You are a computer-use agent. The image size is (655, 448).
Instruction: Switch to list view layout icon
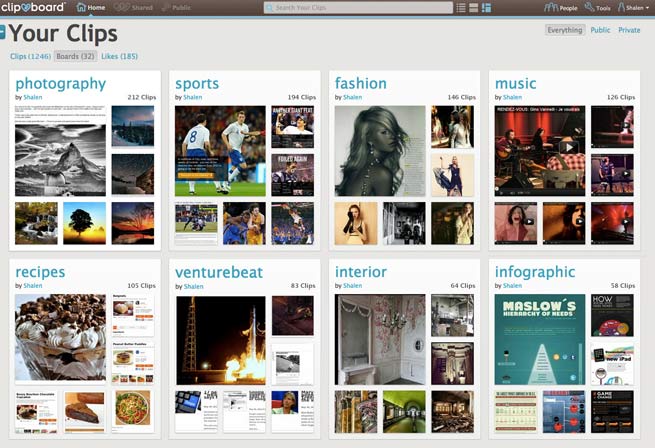click(x=461, y=8)
